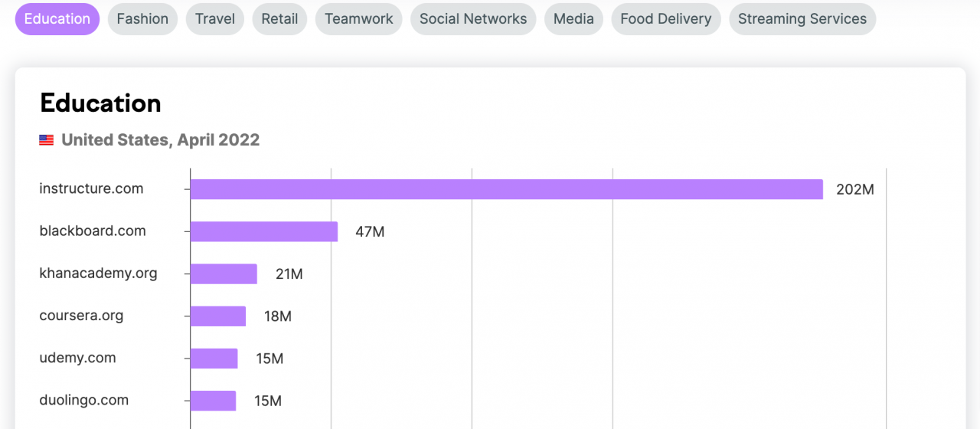The width and height of the screenshot is (980, 429).
Task: Click the instructure.com purple bar
Action: [x=506, y=189]
